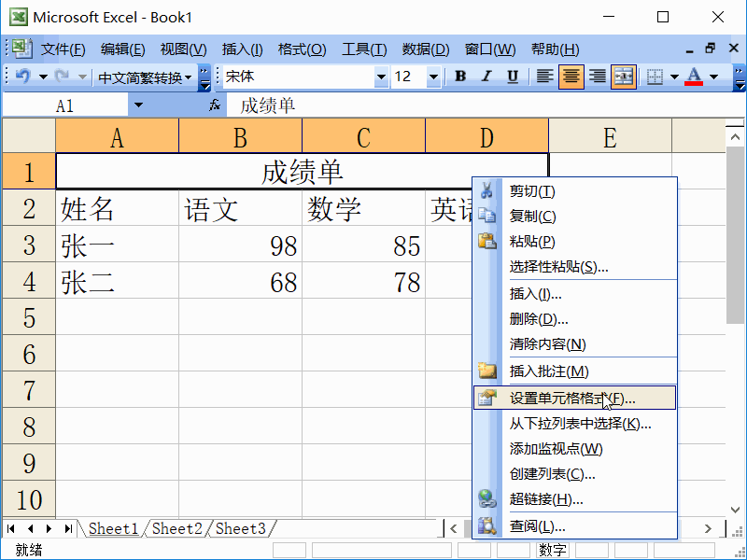Open the font size 12 dropdown
Viewport: 747px width, 560px height.
point(433,77)
